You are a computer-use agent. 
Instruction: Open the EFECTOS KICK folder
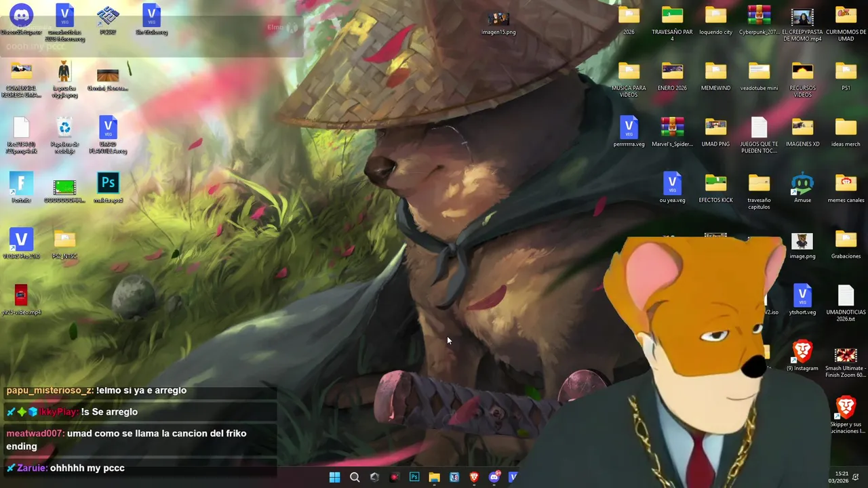pyautogui.click(x=715, y=188)
